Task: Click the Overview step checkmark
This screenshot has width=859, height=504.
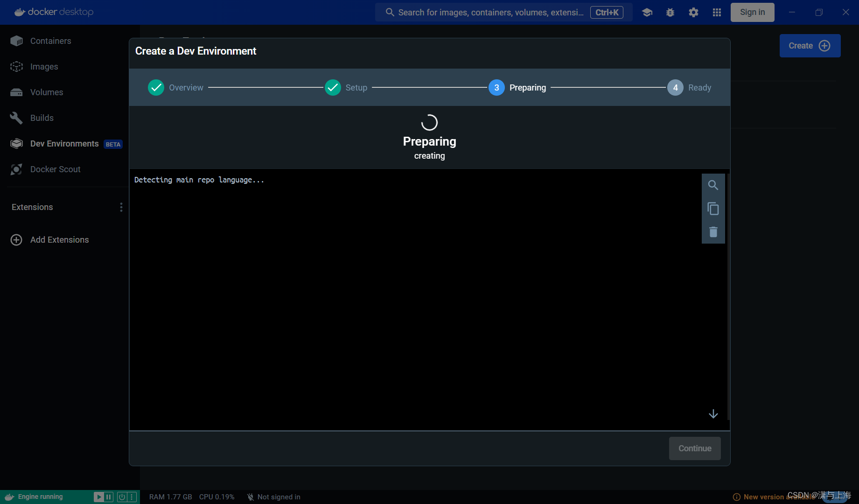Action: coord(156,87)
